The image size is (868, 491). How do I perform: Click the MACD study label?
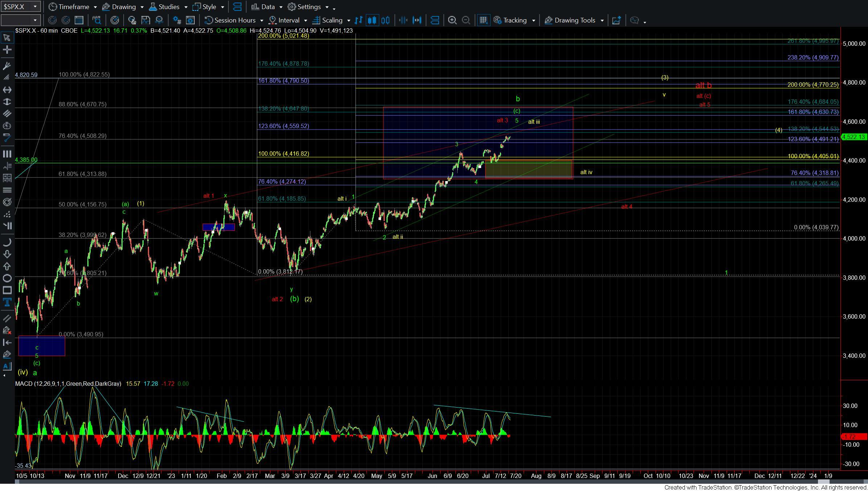68,384
